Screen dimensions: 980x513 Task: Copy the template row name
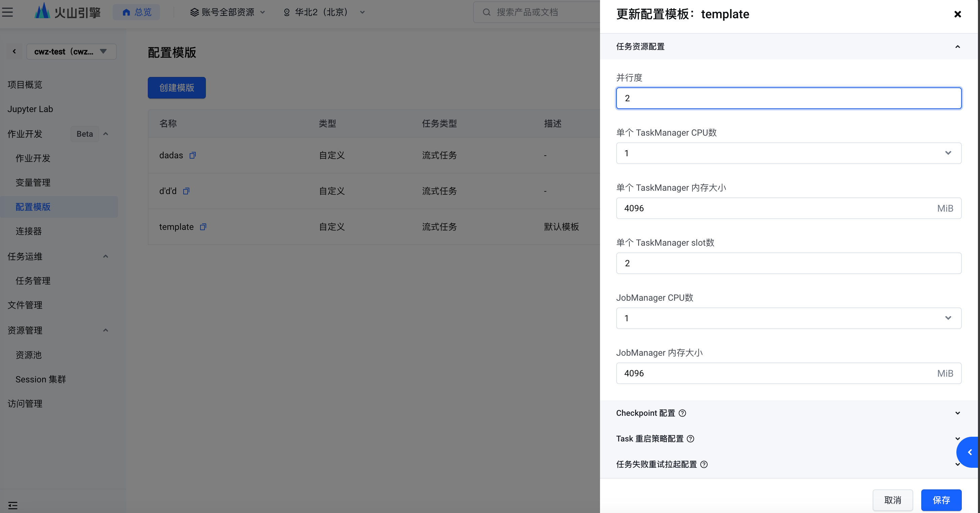pos(203,227)
